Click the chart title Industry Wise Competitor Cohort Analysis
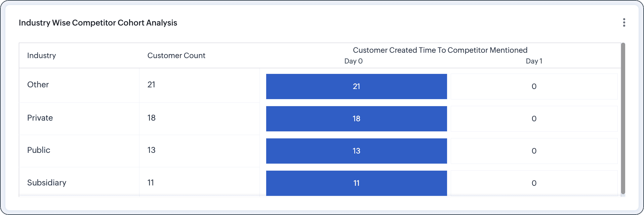 [98, 23]
